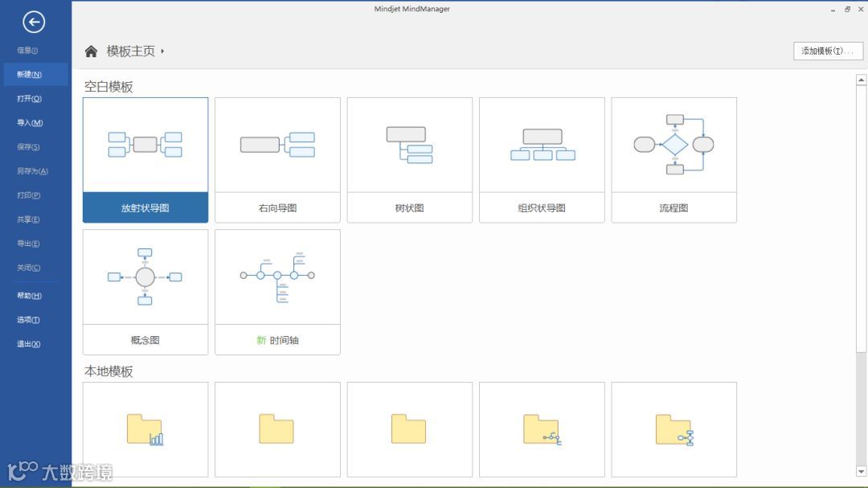Screen dimensions: 868x488
Task: Click the 添加模板(T)... button
Action: (828, 51)
